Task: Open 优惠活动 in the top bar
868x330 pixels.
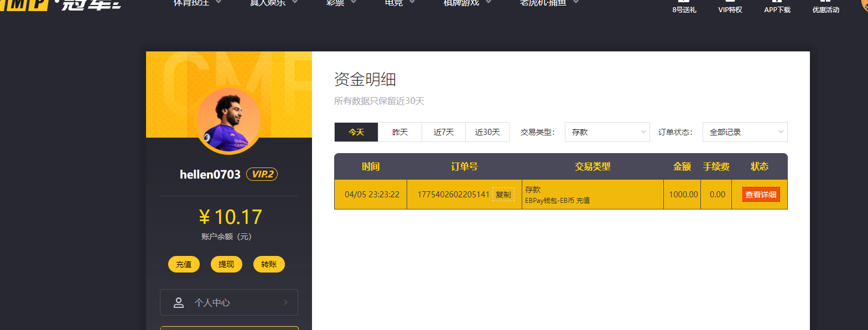Action: coord(825,7)
